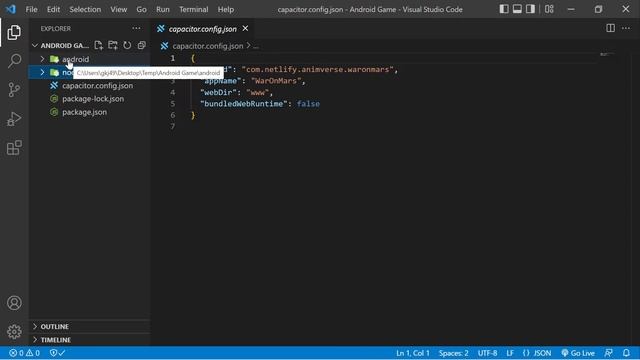
Task: Click the New Folder icon in Explorer
Action: pyautogui.click(x=113, y=45)
